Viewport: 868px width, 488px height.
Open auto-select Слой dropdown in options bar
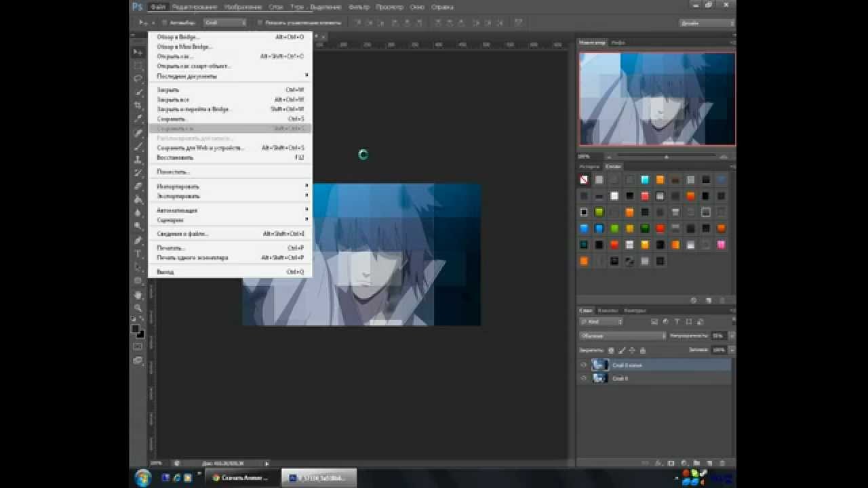(225, 22)
